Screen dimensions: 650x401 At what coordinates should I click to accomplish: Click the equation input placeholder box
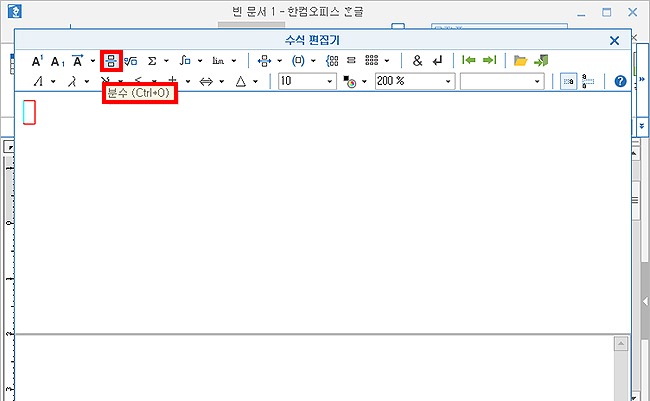click(x=29, y=112)
